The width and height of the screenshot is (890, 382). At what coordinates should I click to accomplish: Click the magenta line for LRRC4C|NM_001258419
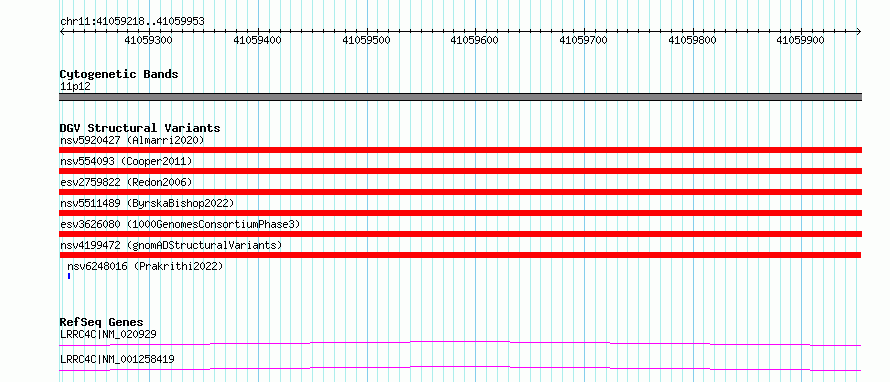tap(460, 368)
